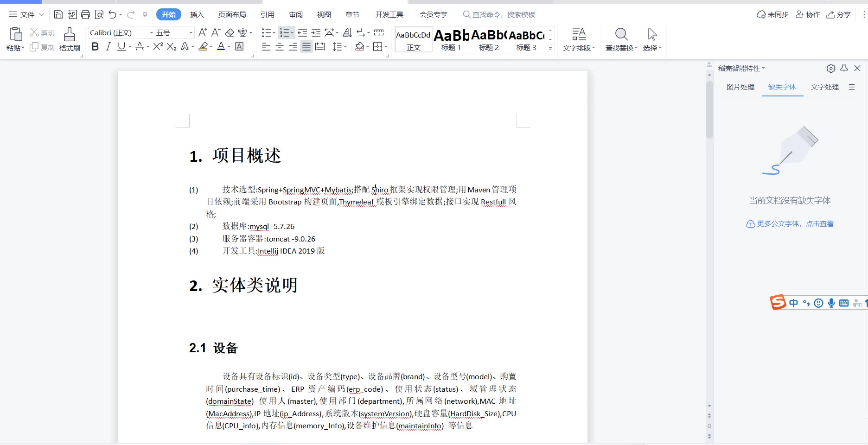
Task: Expand the bullet list style dropdown arrow
Action: coord(274,32)
